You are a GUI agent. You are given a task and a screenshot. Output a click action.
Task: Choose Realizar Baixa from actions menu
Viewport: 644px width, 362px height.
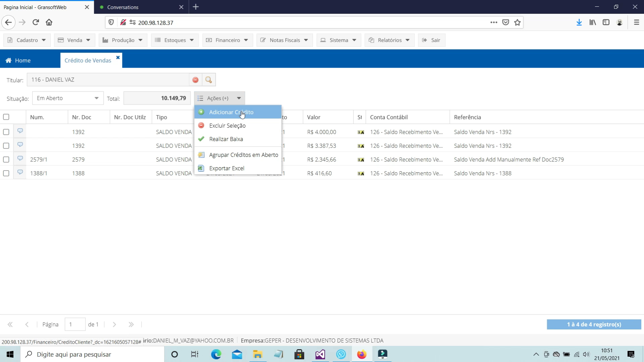[x=238, y=139]
